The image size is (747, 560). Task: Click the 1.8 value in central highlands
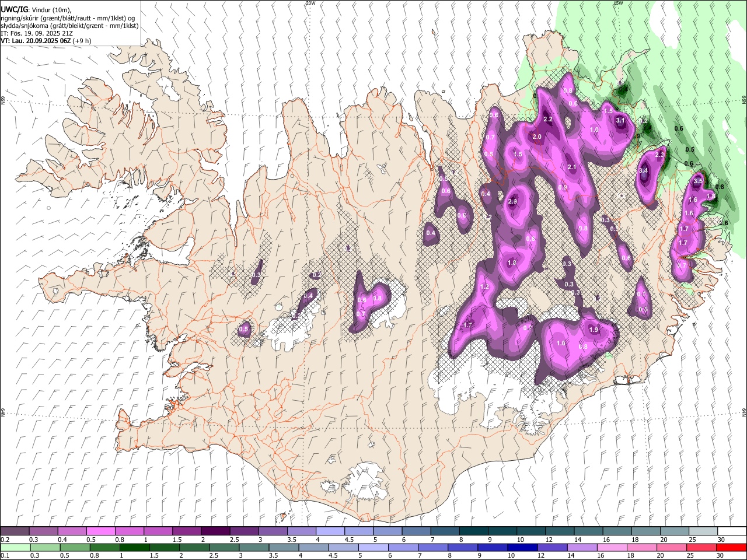pyautogui.click(x=512, y=263)
